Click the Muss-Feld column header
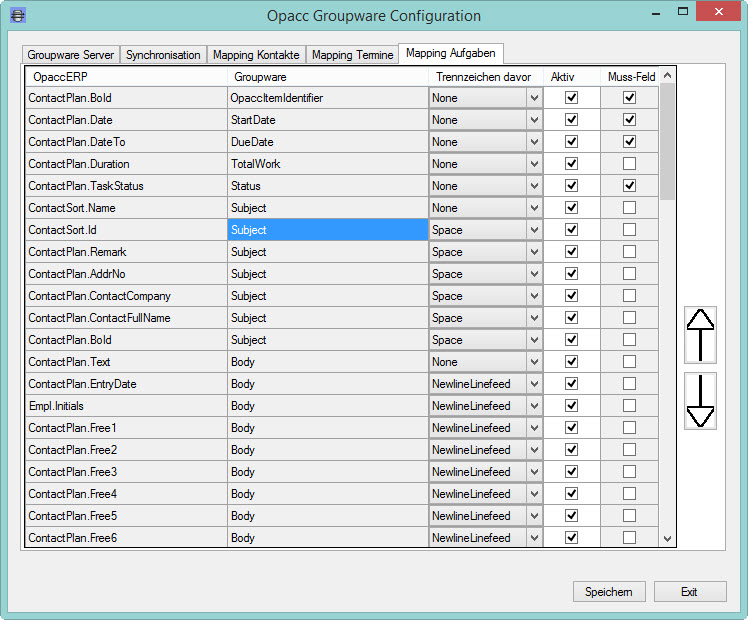The image size is (748, 620). [x=630, y=77]
